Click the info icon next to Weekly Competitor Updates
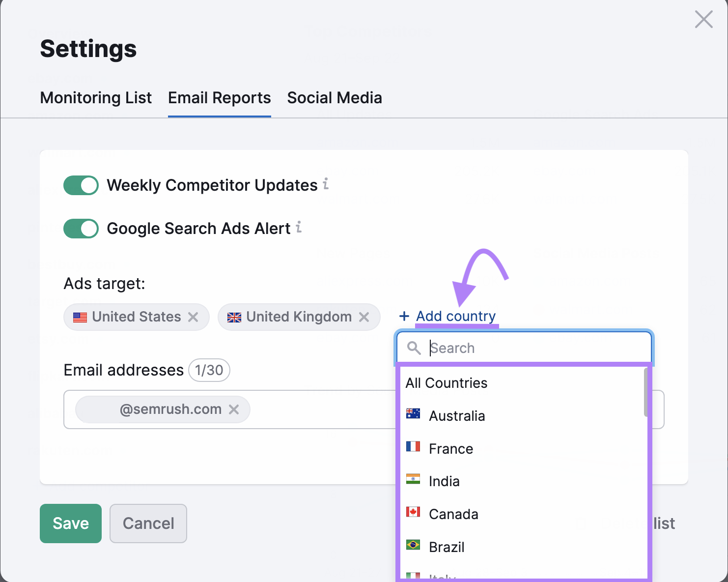 point(326,185)
